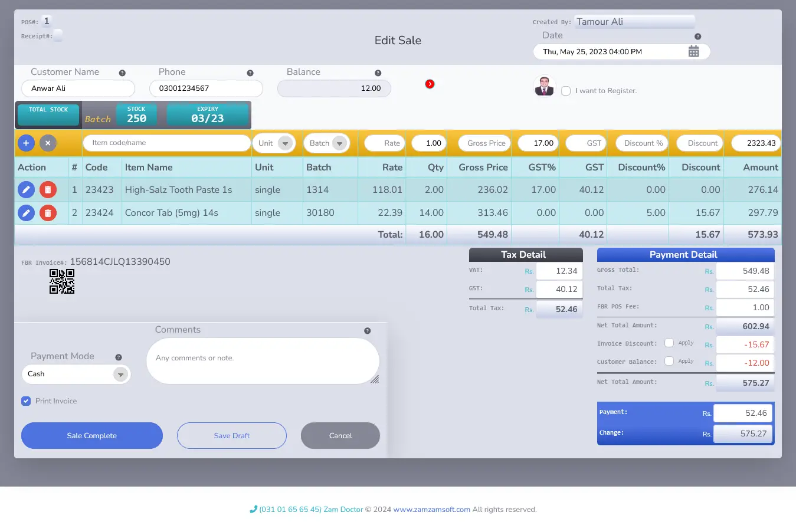Click the gray X clear item icon
The height and width of the screenshot is (532, 796).
pyautogui.click(x=48, y=143)
